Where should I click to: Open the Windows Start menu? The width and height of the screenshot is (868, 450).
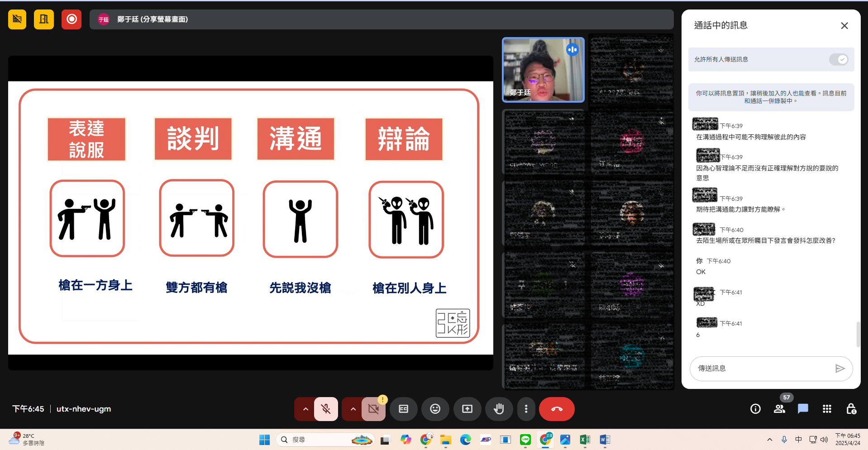click(x=264, y=439)
